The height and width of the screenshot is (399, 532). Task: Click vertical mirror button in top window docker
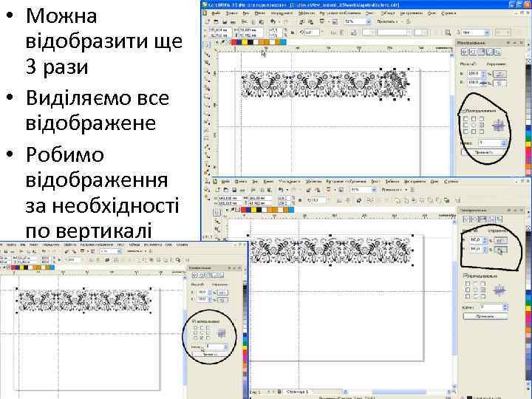point(499,83)
